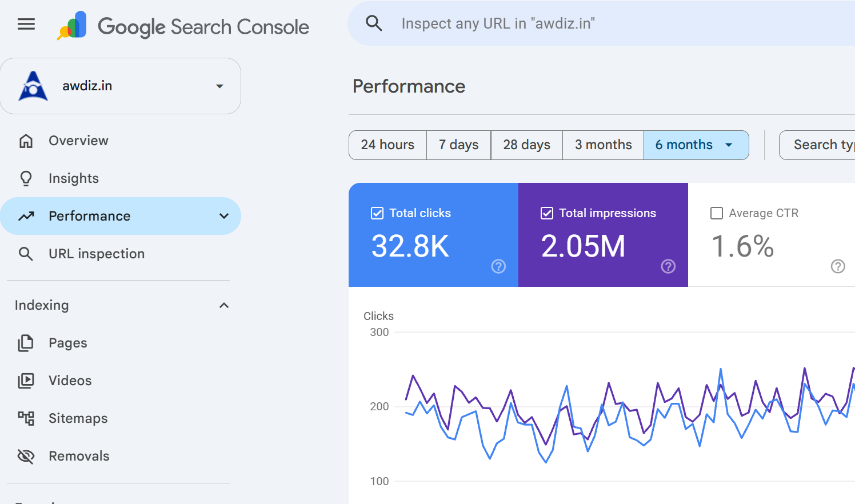Open help for Average CTR
The height and width of the screenshot is (504, 855).
838,266
